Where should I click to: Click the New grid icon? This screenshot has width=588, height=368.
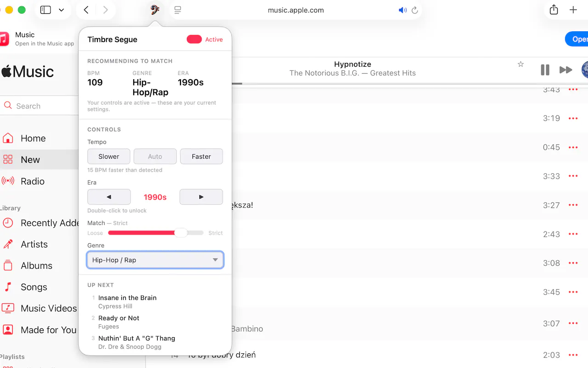[x=7, y=160]
